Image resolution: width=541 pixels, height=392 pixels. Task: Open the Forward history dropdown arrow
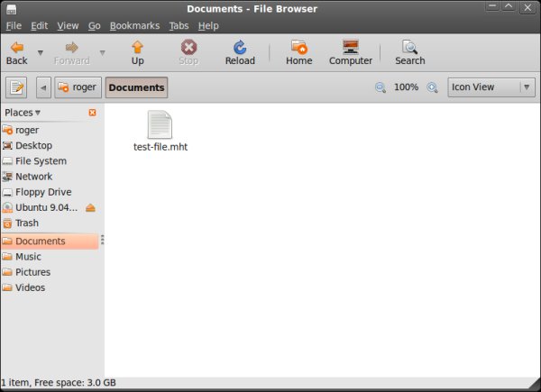[103, 53]
